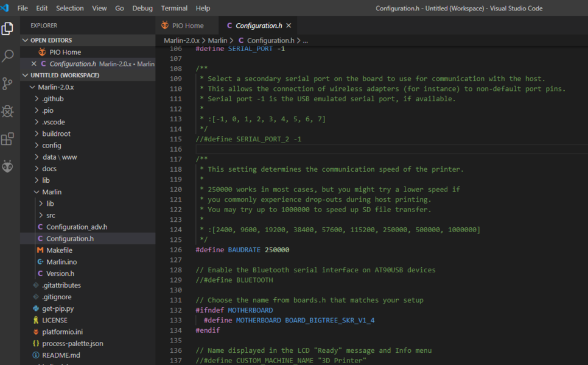Image resolution: width=588 pixels, height=365 pixels.
Task: Click the LICENSE file icon
Action: (36, 321)
